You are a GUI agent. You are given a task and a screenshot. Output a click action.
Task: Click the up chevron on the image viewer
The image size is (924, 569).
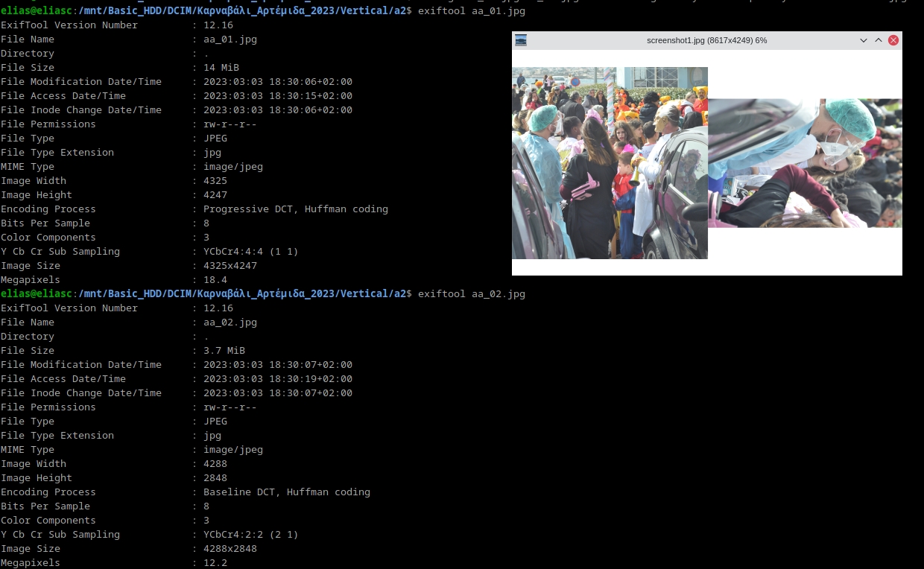point(879,41)
